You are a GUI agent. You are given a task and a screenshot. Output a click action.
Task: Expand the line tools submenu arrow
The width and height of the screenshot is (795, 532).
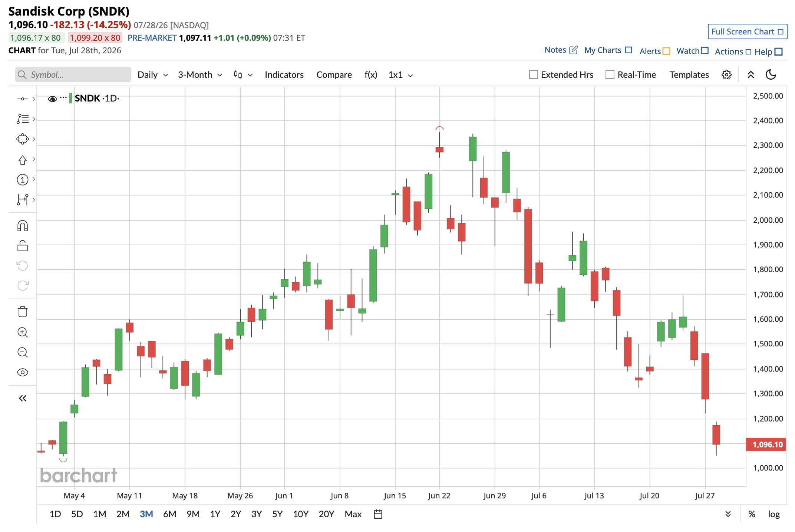[34, 99]
